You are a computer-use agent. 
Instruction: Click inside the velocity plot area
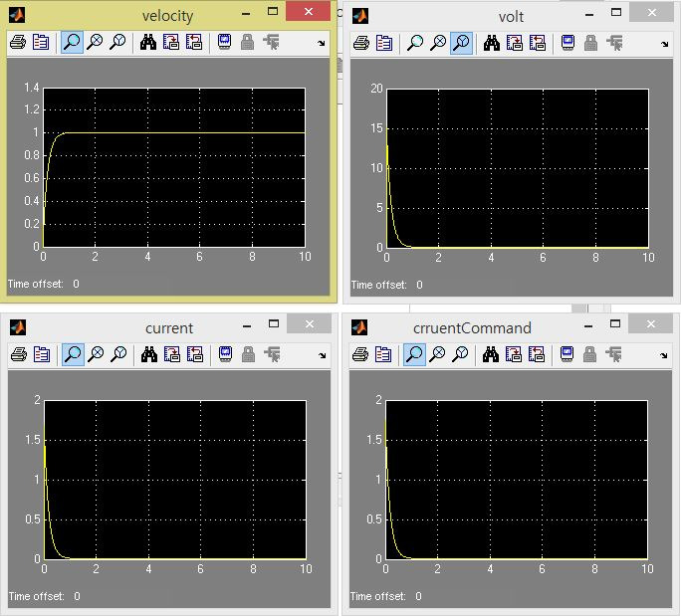(x=174, y=167)
